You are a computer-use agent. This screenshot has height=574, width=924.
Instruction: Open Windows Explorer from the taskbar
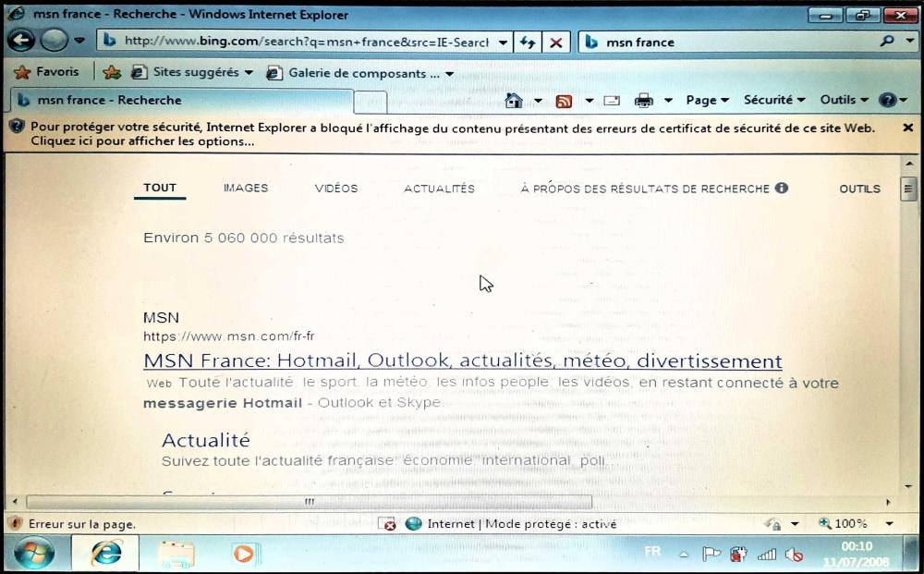[176, 555]
